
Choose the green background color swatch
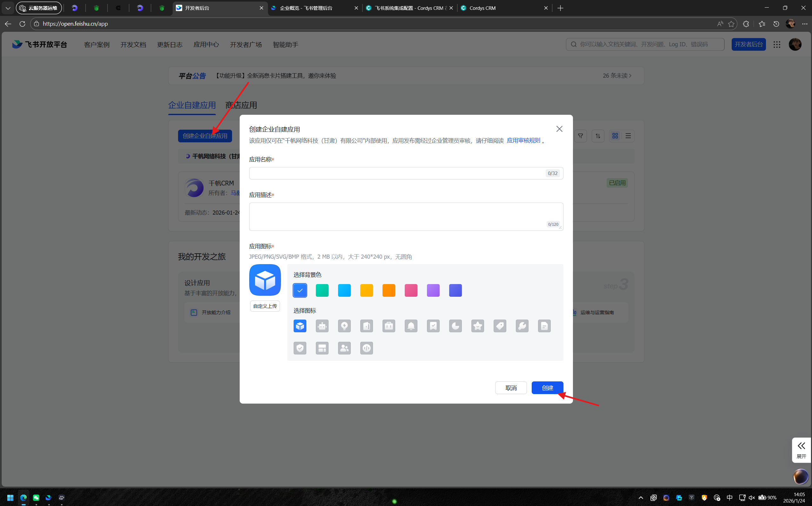point(322,290)
